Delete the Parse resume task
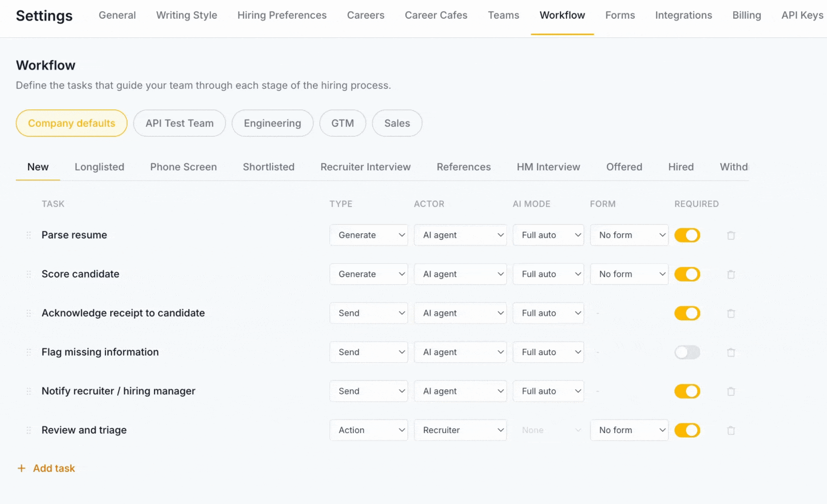 point(730,235)
